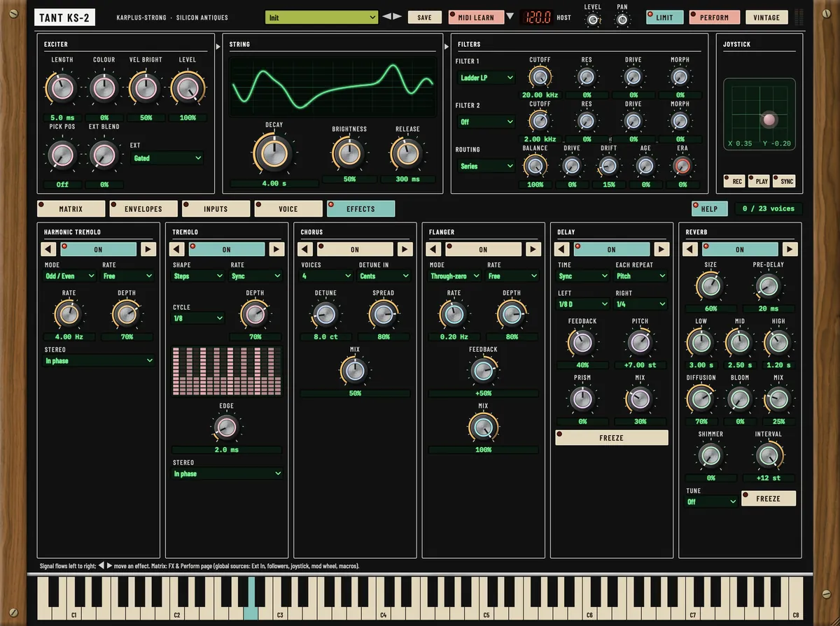This screenshot has width=840, height=626.
Task: Click the Reverb FREEZE button
Action: coord(769,499)
